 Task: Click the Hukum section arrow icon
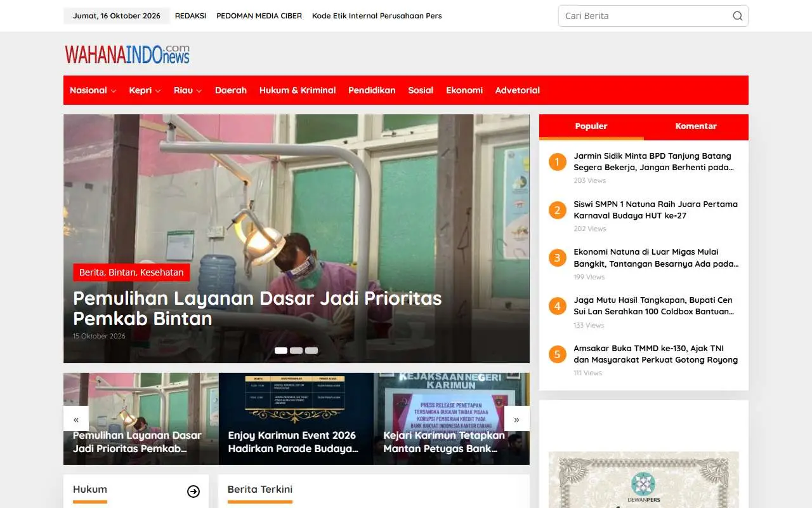point(193,491)
